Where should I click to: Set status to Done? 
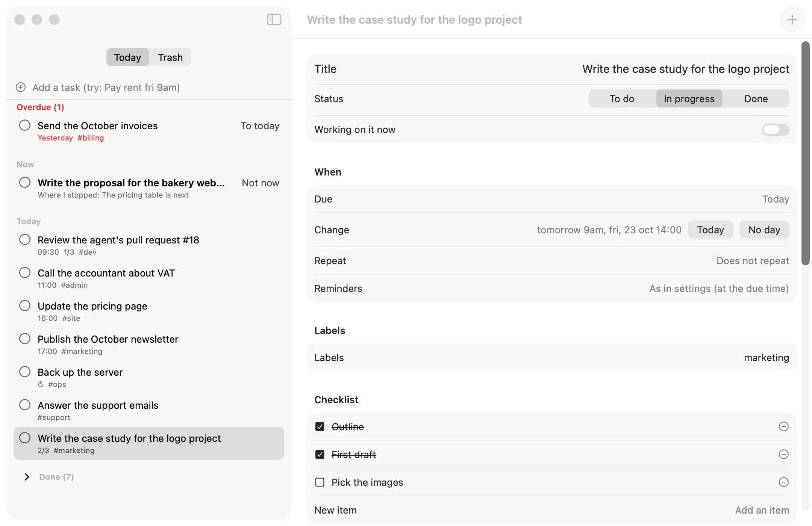click(756, 99)
